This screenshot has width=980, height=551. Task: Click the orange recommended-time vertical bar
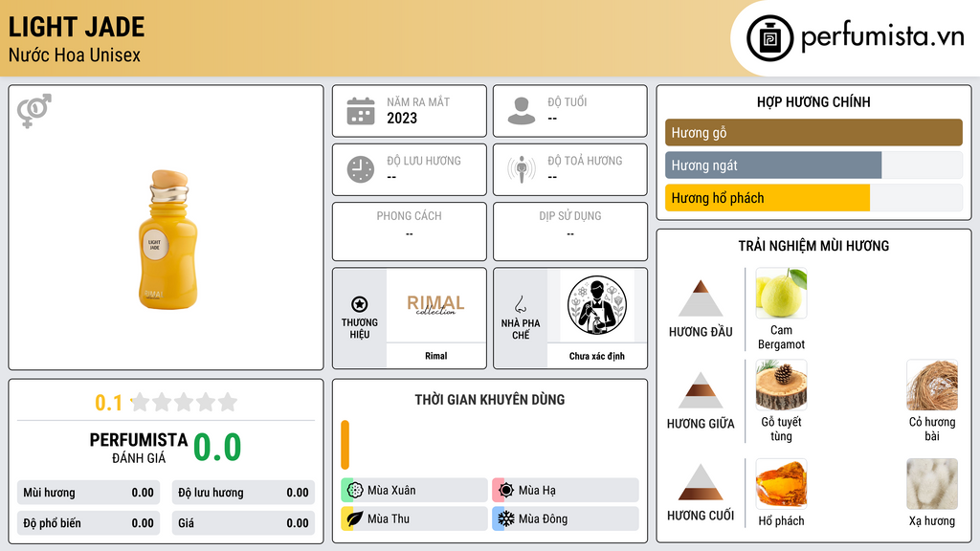click(x=345, y=445)
